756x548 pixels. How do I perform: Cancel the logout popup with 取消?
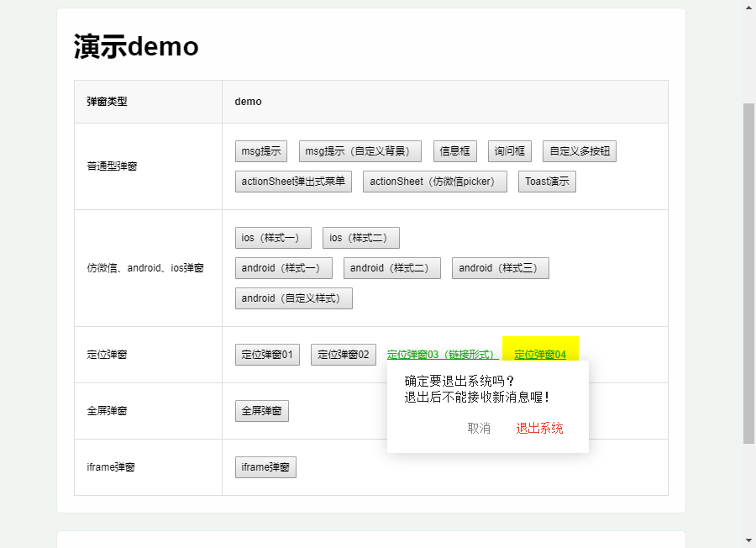click(x=479, y=429)
